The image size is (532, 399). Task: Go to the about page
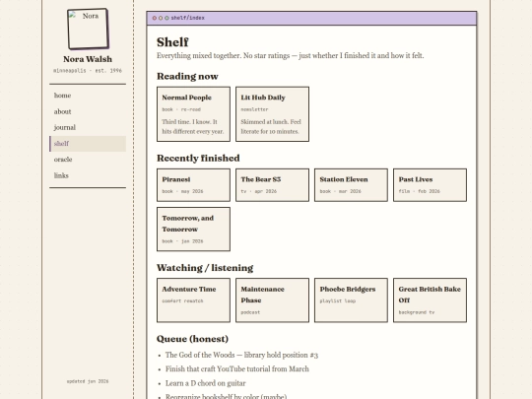click(x=88, y=111)
